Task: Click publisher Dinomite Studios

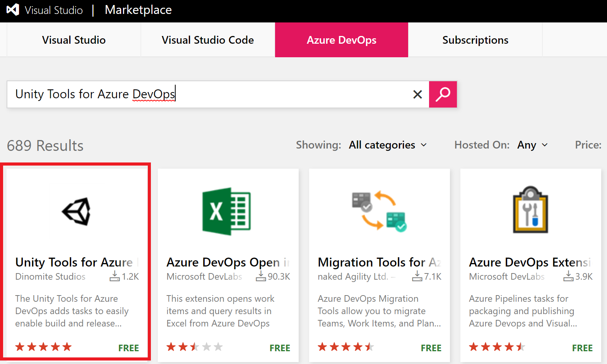Action: (50, 277)
